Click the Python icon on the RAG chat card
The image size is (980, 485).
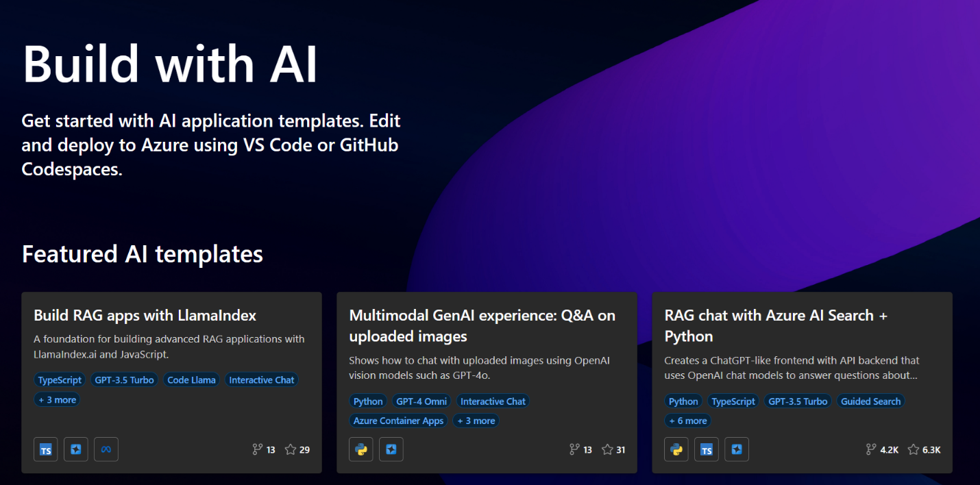[676, 450]
